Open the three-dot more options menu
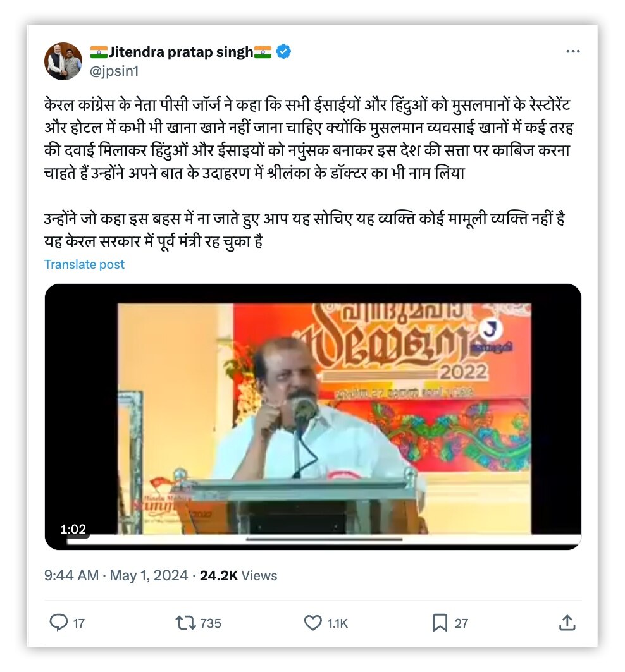Viewport: 625px width, 672px height. tap(572, 51)
